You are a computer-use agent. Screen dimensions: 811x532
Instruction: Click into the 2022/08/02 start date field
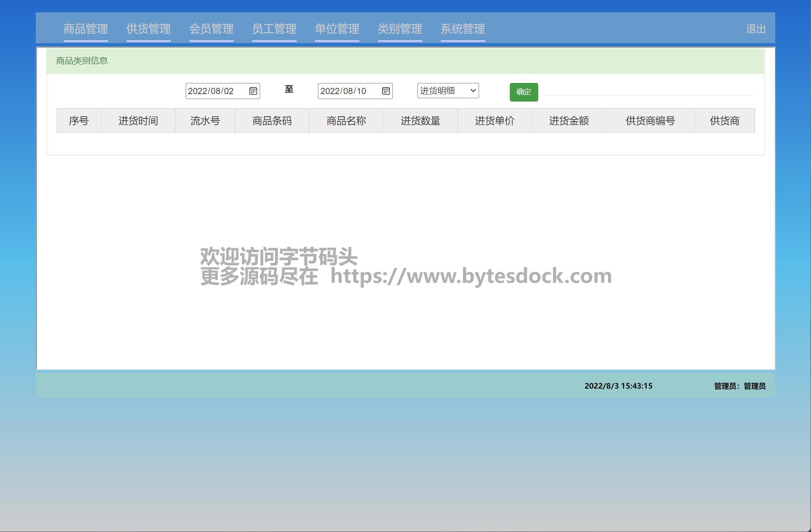(x=214, y=91)
